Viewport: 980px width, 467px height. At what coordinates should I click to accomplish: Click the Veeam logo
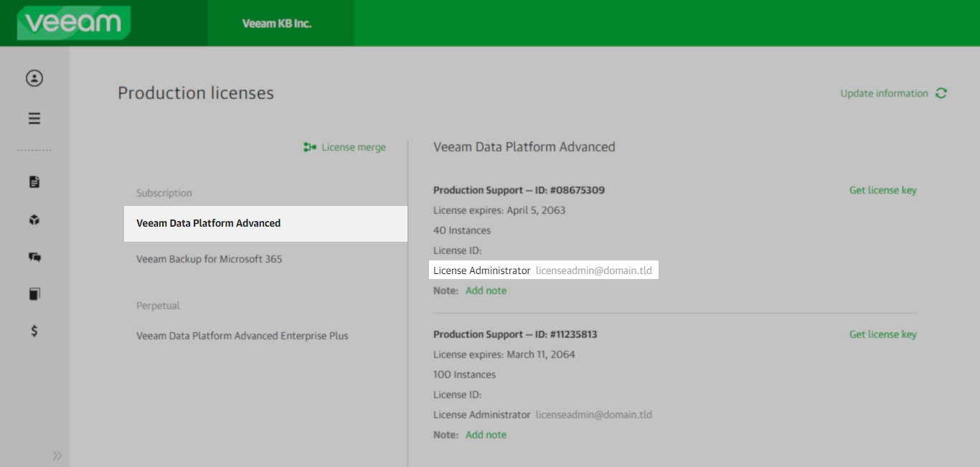coord(73,22)
